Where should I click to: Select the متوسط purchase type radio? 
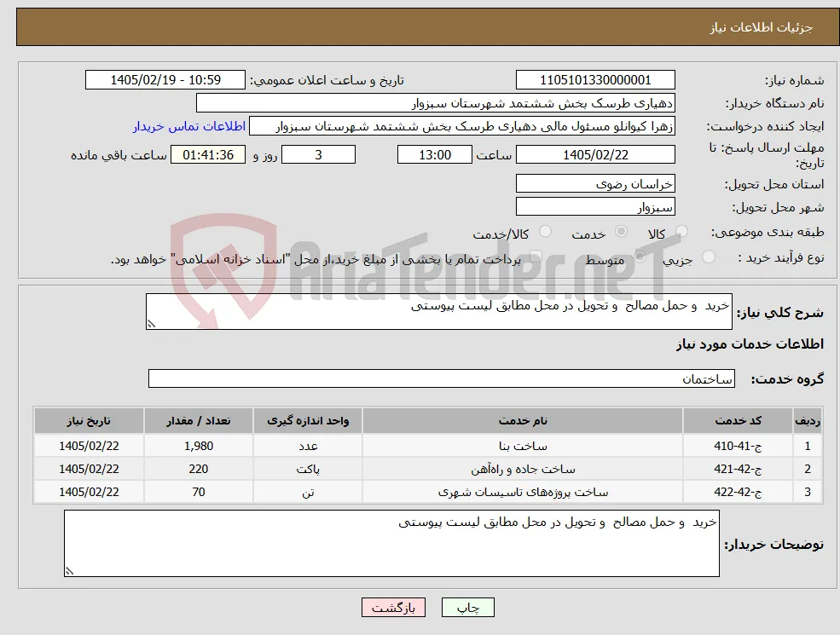tap(640, 257)
